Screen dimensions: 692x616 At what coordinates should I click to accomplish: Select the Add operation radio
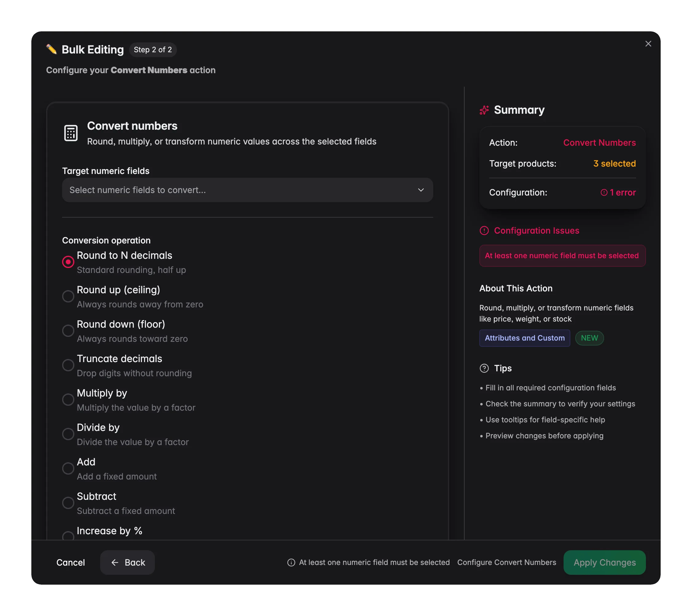68,468
